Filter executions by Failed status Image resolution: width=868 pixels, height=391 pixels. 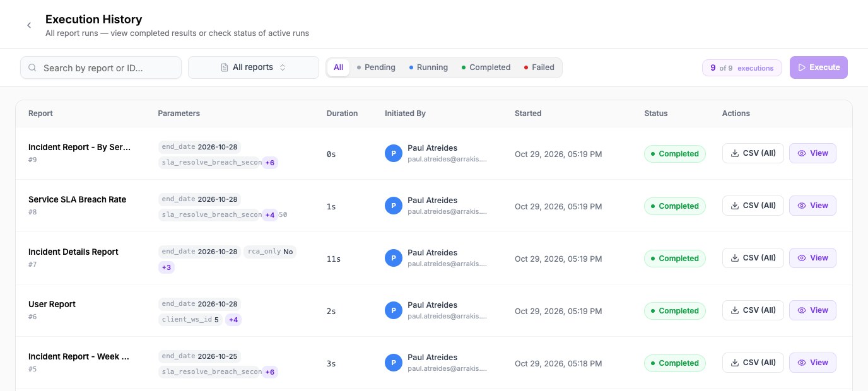(539, 67)
